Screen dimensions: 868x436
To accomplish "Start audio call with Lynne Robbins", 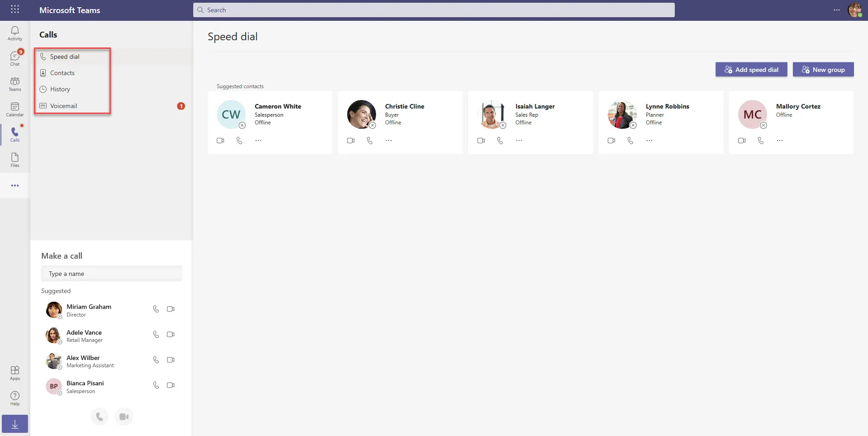I will coord(630,141).
